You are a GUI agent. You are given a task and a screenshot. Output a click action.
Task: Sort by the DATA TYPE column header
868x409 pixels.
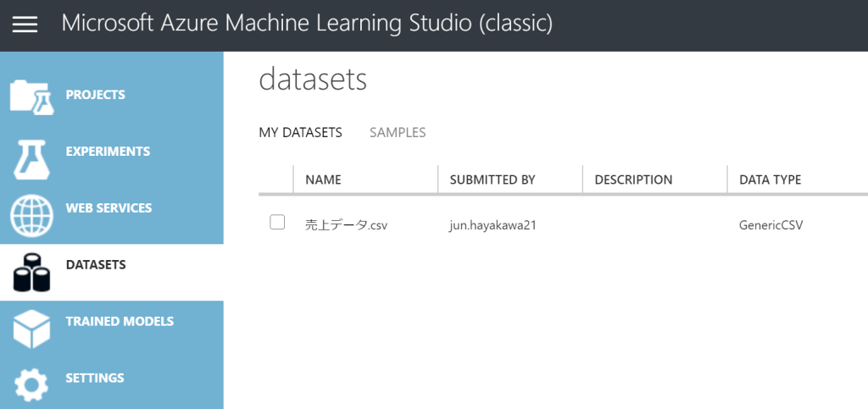[770, 180]
